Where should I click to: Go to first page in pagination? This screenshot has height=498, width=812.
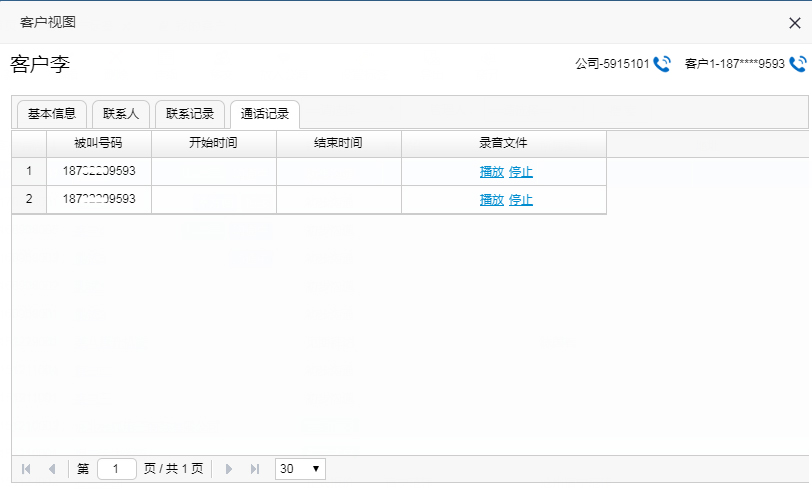coord(26,469)
